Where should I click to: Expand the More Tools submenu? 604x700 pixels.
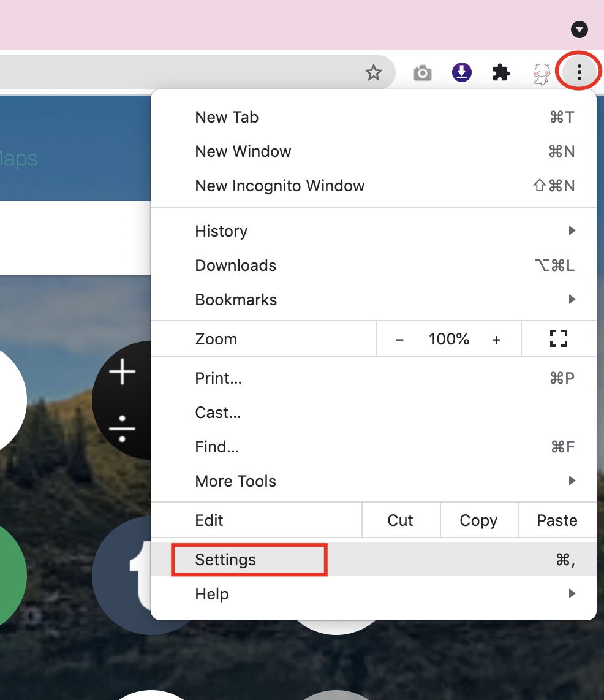(374, 481)
